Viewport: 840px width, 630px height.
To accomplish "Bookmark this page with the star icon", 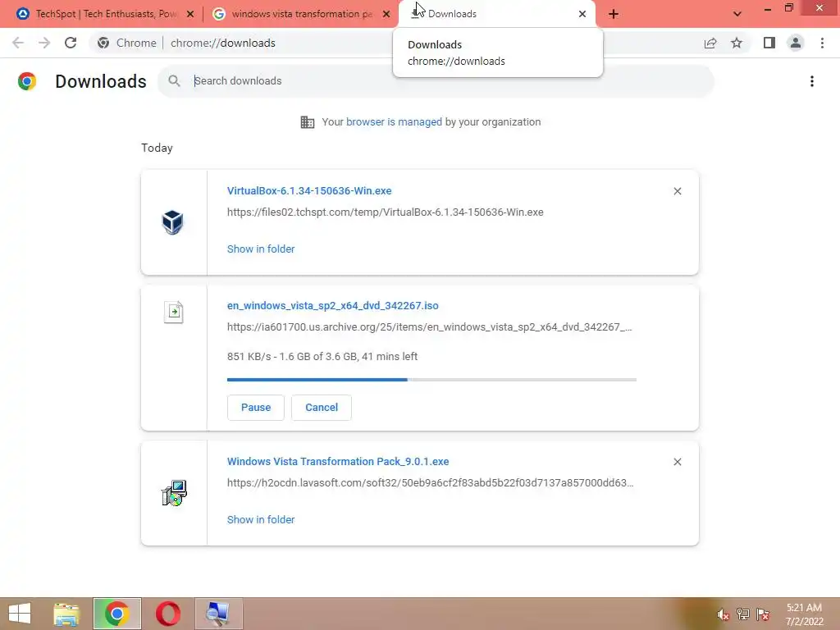I will (x=737, y=43).
